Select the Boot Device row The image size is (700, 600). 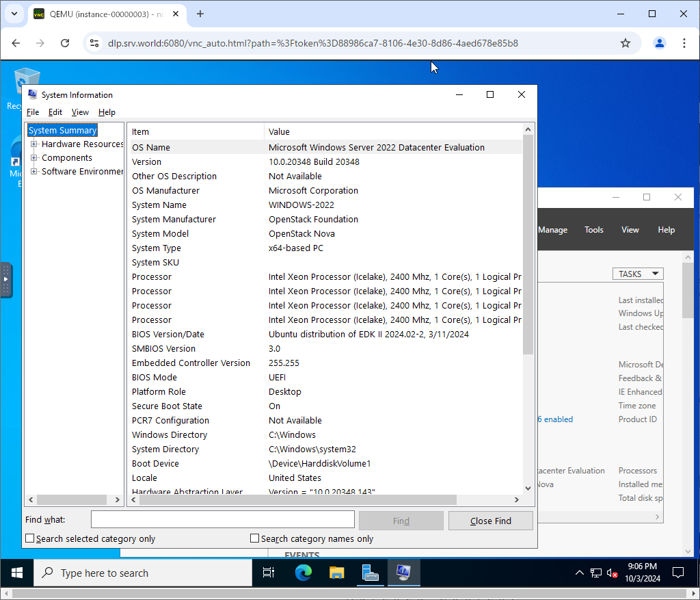[326, 464]
